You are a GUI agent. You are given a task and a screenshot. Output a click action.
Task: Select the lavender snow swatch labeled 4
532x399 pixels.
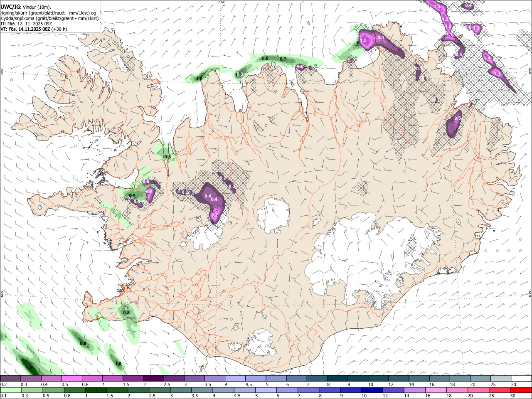click(x=235, y=379)
